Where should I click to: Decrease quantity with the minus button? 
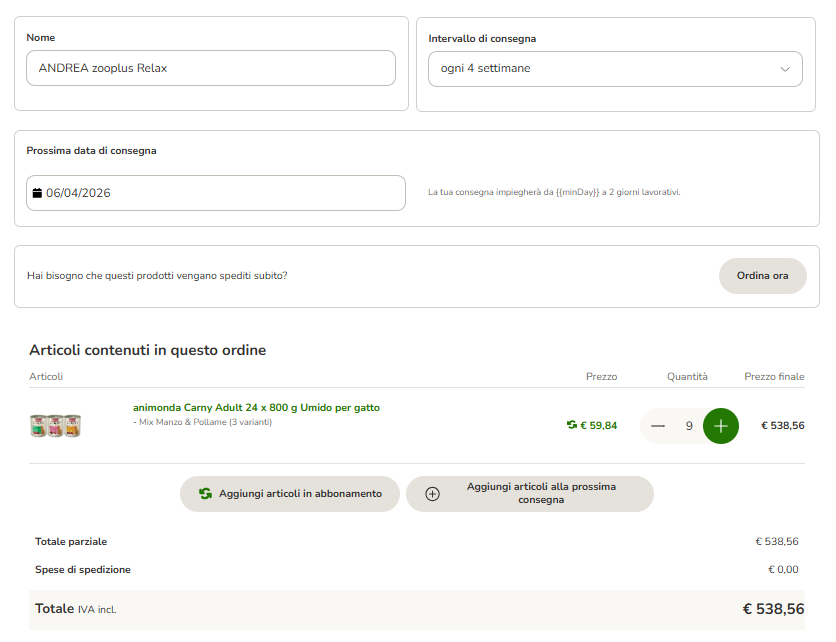pos(658,426)
